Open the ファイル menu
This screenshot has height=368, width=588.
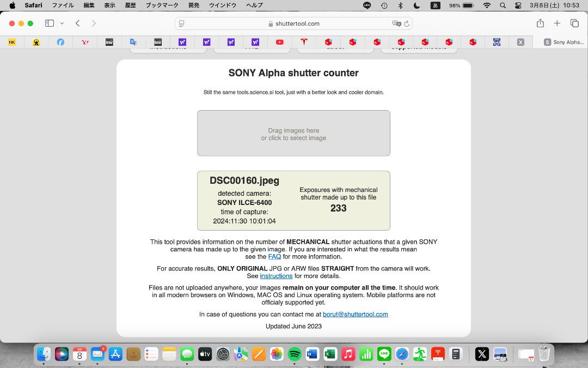63,5
